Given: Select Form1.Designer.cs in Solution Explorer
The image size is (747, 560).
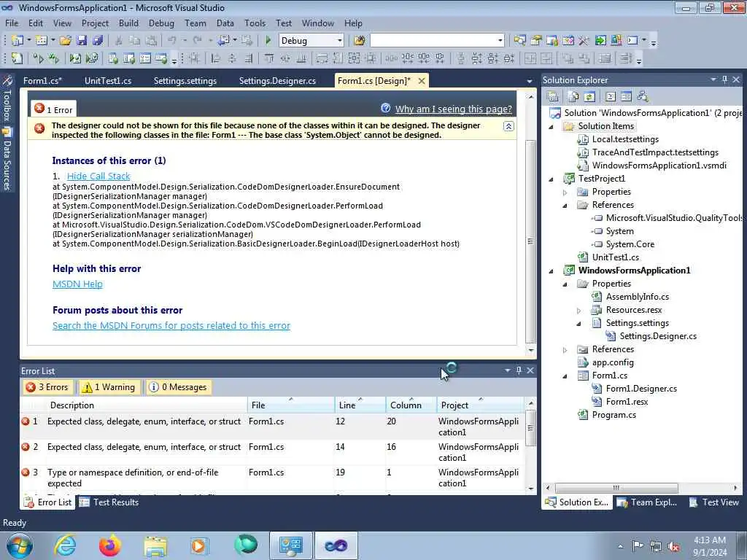Looking at the screenshot, I should tap(641, 389).
